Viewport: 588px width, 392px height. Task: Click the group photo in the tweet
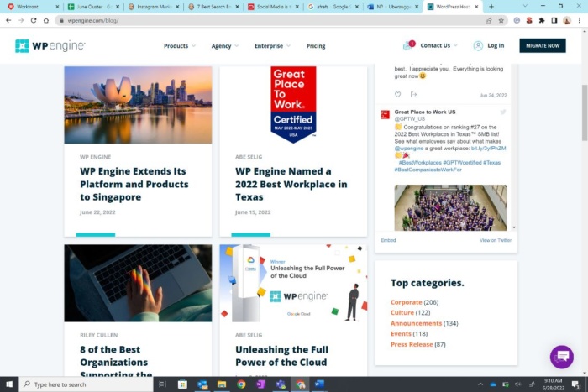coord(450,207)
